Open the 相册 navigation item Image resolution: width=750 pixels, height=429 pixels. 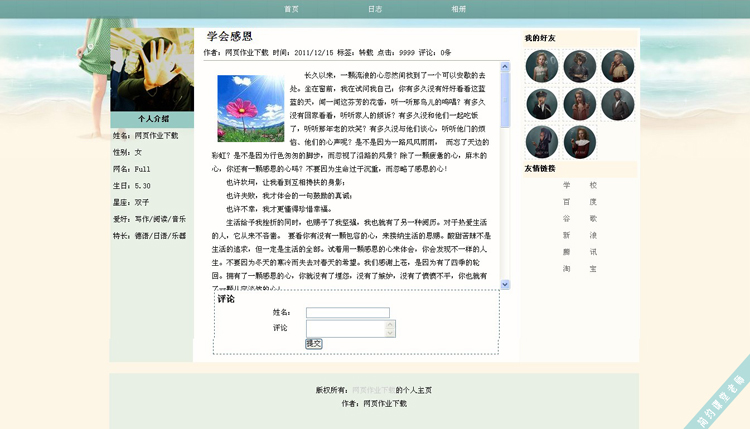[x=459, y=9]
